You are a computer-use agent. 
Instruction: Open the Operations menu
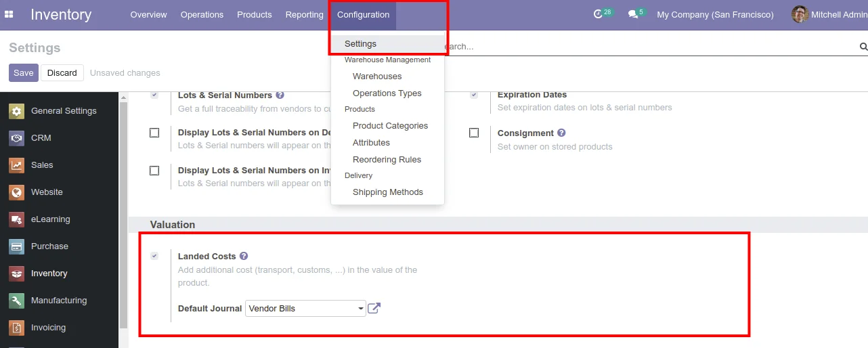pyautogui.click(x=202, y=14)
